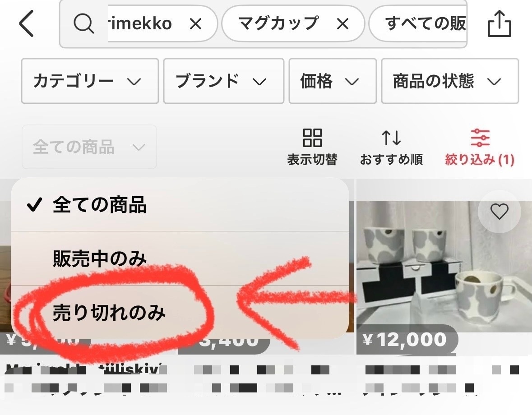Expand the カテゴリー dropdown
This screenshot has width=532, height=415.
coord(90,81)
